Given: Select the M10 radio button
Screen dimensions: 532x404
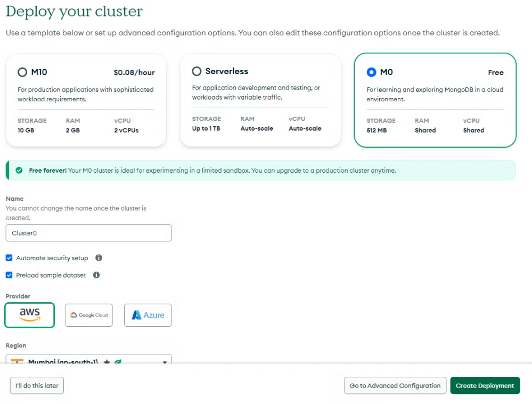Looking at the screenshot, I should click(x=22, y=72).
